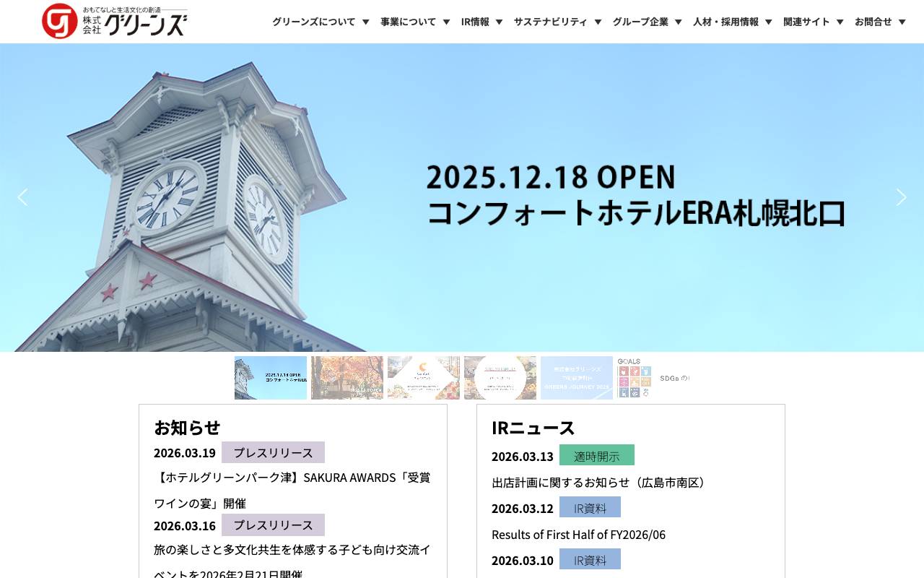Go to previous slide with left arrow
The image size is (924, 578).
pos(22,197)
